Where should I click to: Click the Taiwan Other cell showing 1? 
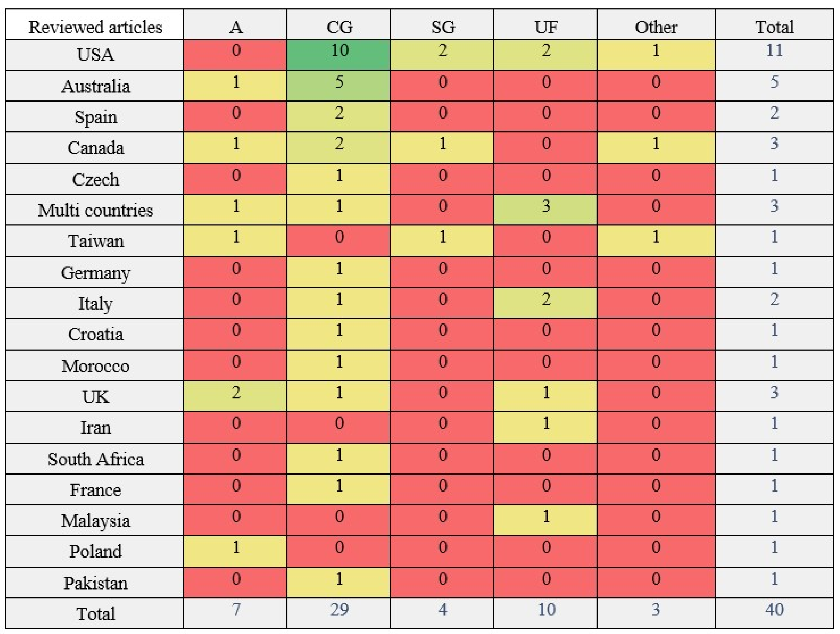point(656,241)
